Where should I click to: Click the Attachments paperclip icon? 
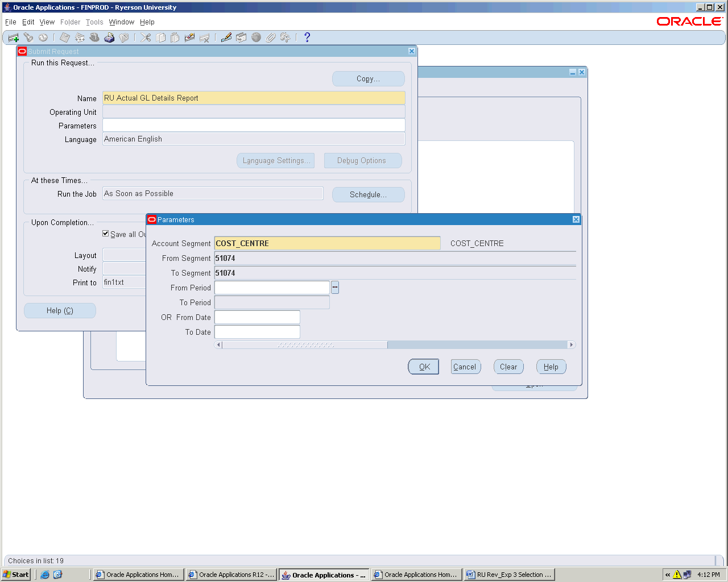[x=271, y=38]
